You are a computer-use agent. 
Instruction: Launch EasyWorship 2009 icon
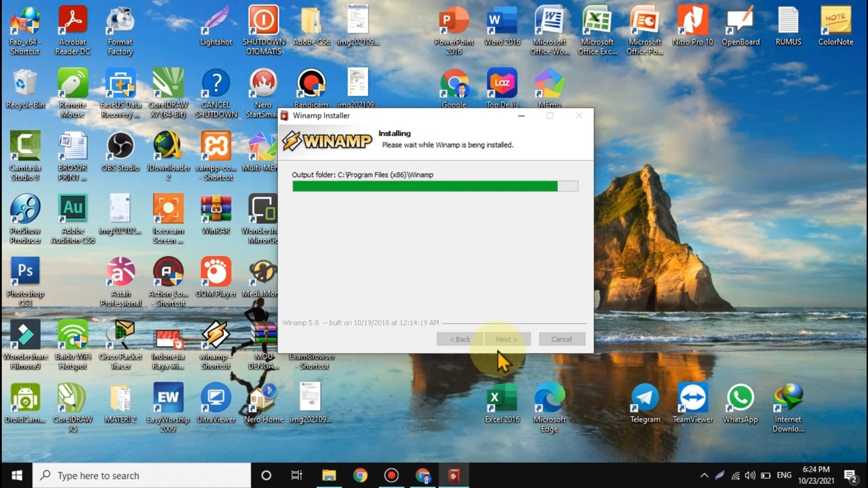pos(168,409)
